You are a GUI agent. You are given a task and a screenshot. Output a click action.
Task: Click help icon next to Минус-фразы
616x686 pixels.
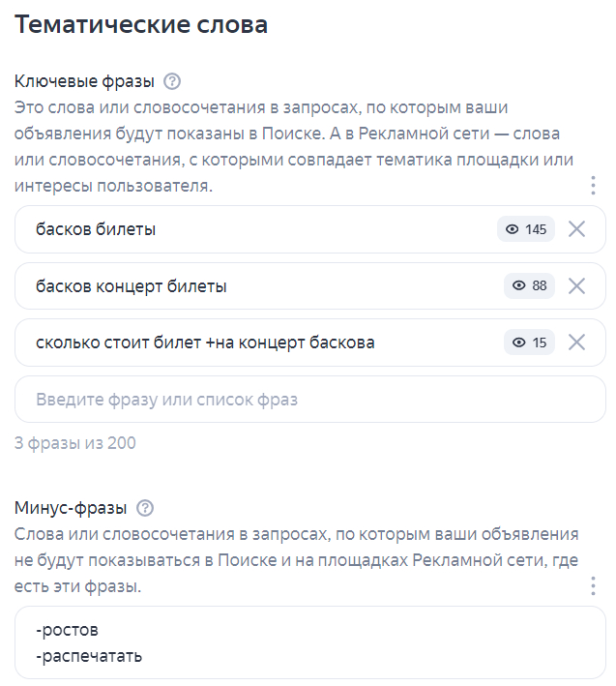coord(145,508)
